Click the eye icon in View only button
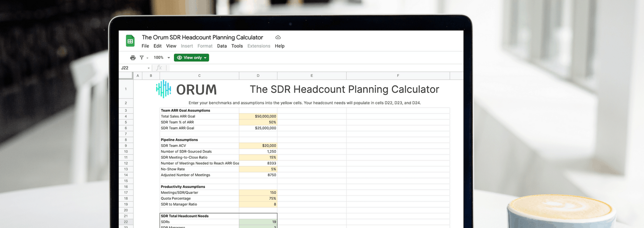 tap(179, 58)
